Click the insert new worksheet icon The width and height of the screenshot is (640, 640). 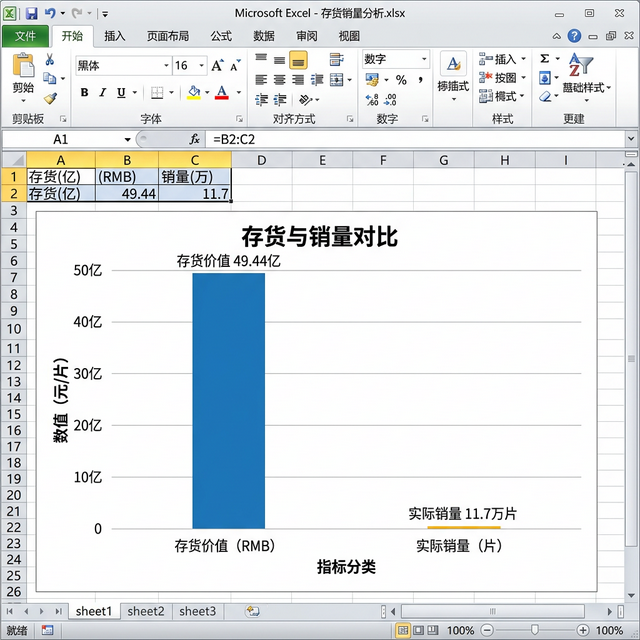coord(253,611)
